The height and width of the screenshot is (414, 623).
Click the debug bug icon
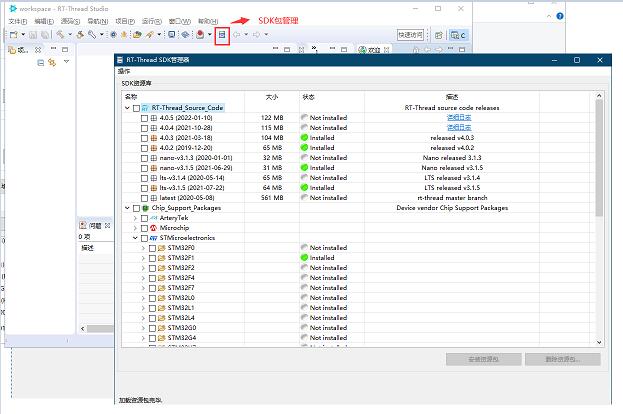click(124, 35)
